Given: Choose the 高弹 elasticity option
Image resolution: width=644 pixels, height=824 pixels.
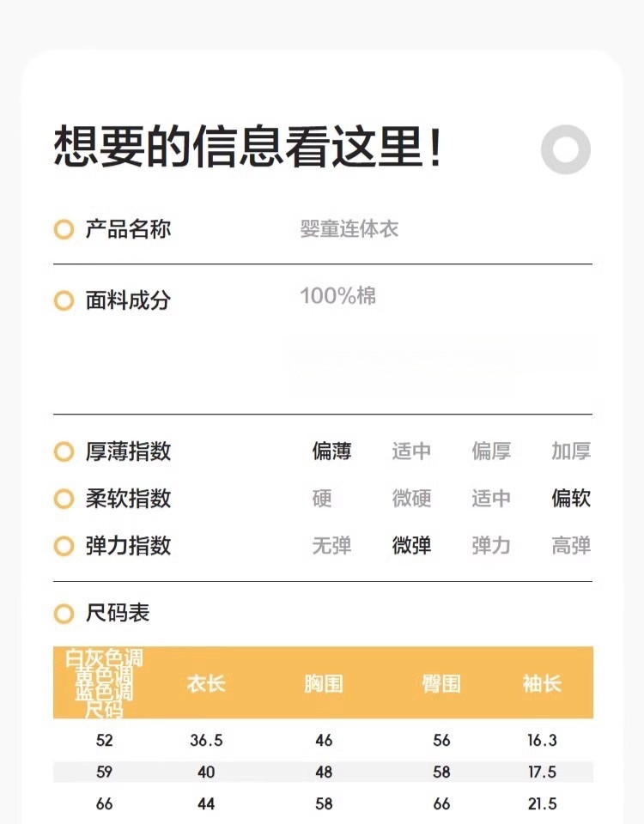Looking at the screenshot, I should 571,546.
